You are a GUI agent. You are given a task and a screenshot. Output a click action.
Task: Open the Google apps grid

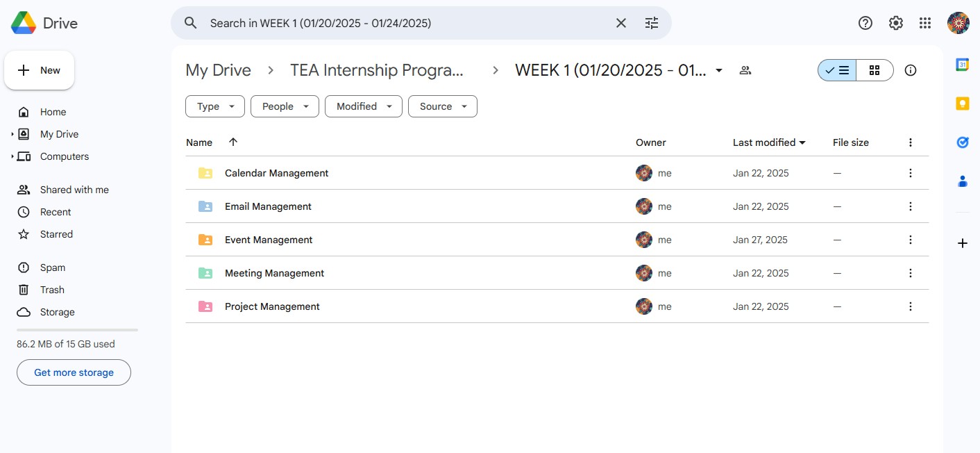point(924,23)
